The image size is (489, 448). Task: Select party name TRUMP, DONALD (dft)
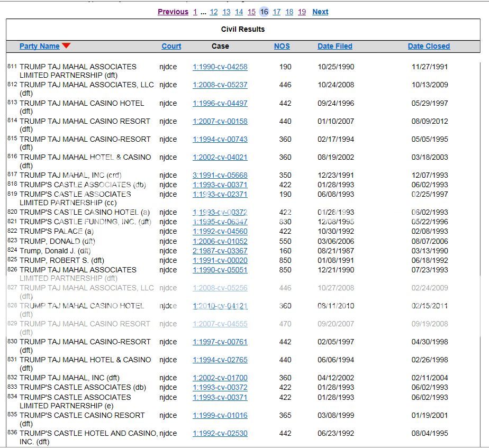(x=57, y=241)
